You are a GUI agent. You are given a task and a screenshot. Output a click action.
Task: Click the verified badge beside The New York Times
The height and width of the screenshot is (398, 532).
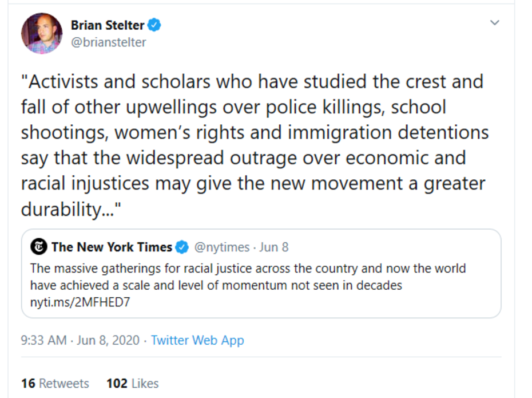coord(182,247)
